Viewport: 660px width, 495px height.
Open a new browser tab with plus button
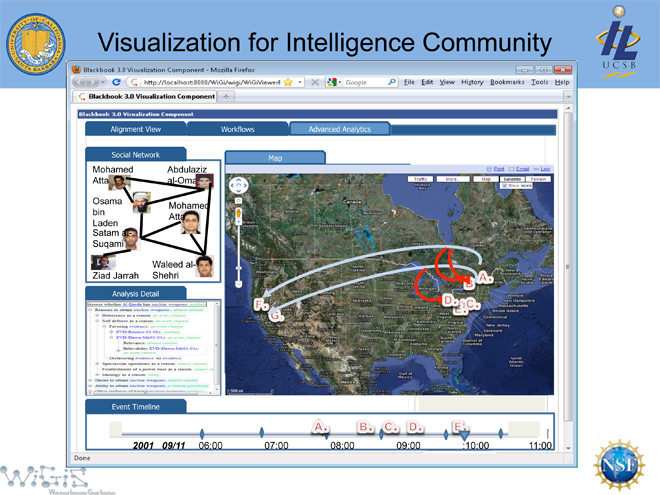[227, 96]
